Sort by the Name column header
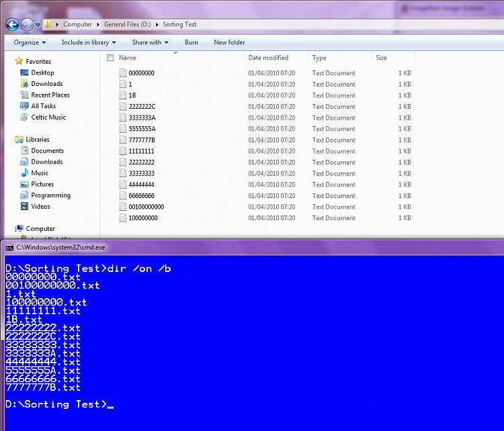 pyautogui.click(x=127, y=58)
